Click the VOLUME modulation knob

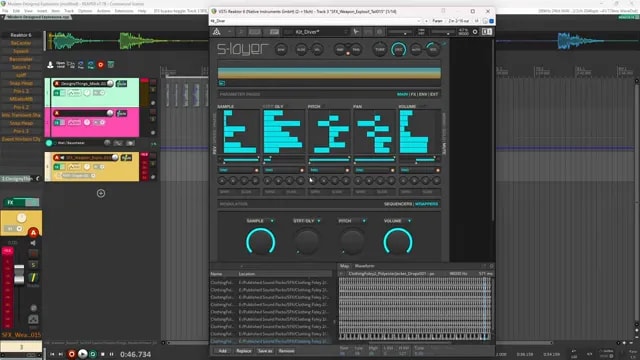[x=398, y=242]
